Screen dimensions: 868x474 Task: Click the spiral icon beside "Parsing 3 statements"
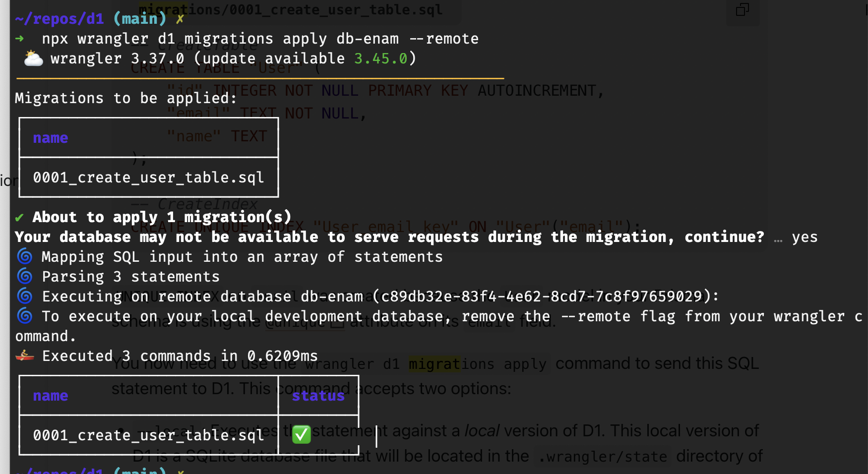click(x=25, y=277)
